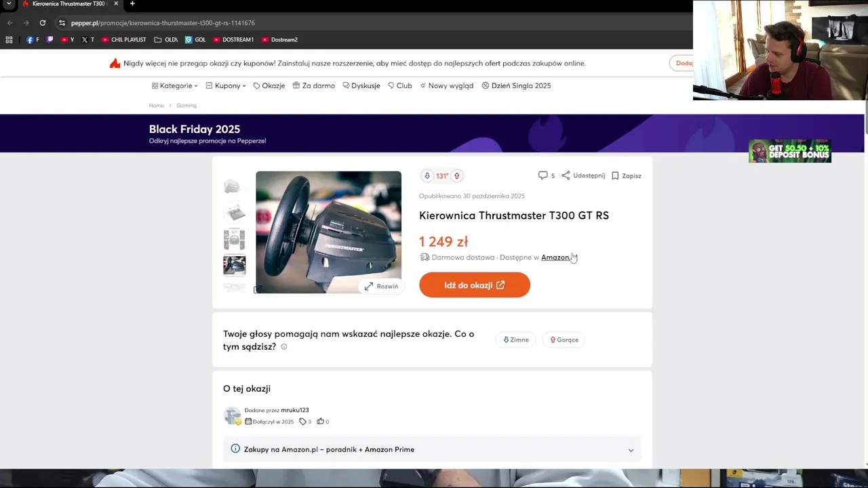Vote up with the red arrow near 131°

tap(456, 176)
